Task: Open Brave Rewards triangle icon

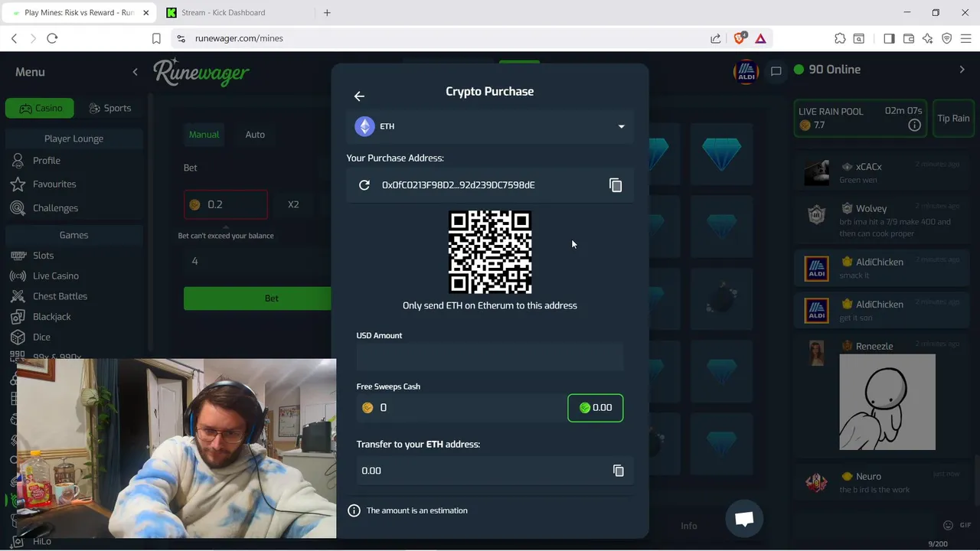Action: click(761, 38)
